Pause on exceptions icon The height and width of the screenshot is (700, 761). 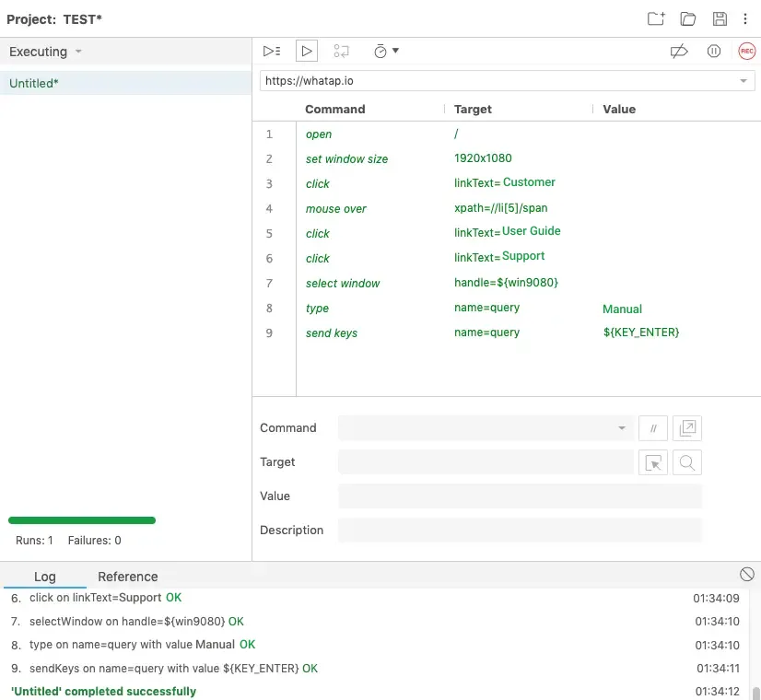(x=713, y=51)
